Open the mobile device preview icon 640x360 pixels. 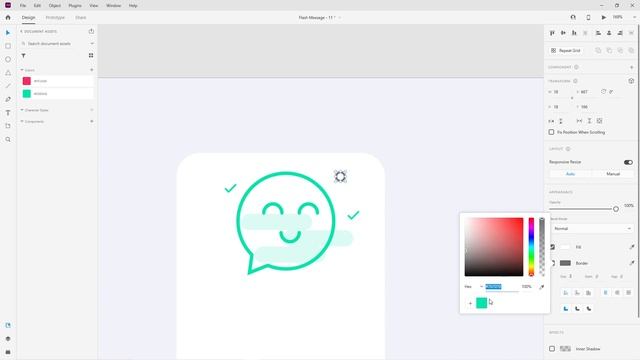click(x=588, y=18)
